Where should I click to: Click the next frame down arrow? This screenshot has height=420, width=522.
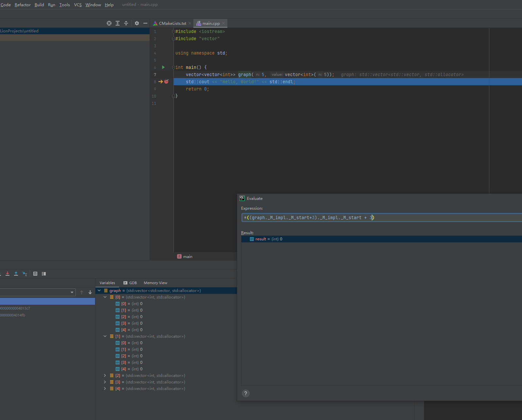(90, 292)
